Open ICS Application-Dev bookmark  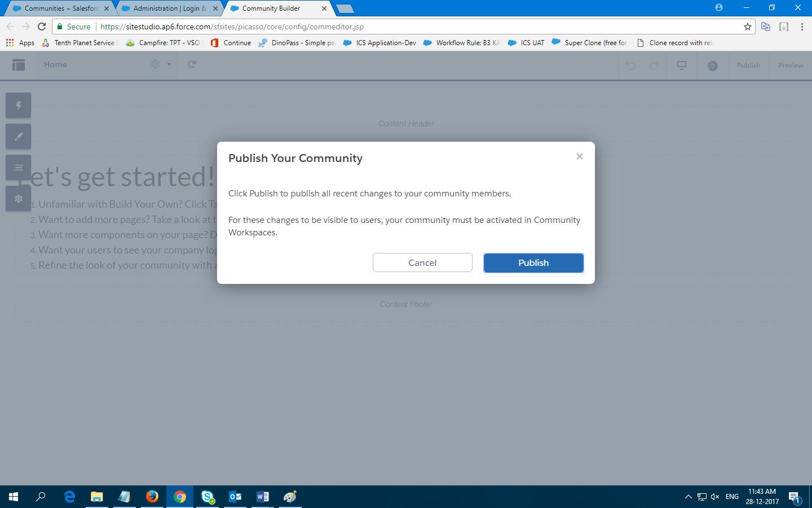(x=380, y=43)
